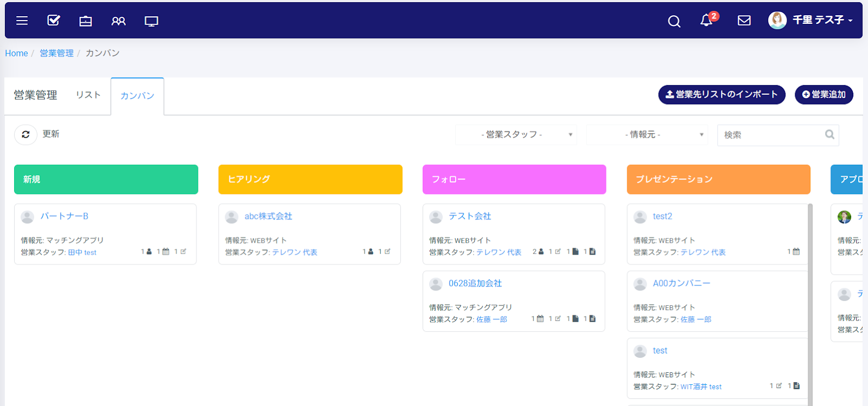Viewport: 868px width, 406px height.
Task: Click the 営業追加 button
Action: tap(824, 94)
